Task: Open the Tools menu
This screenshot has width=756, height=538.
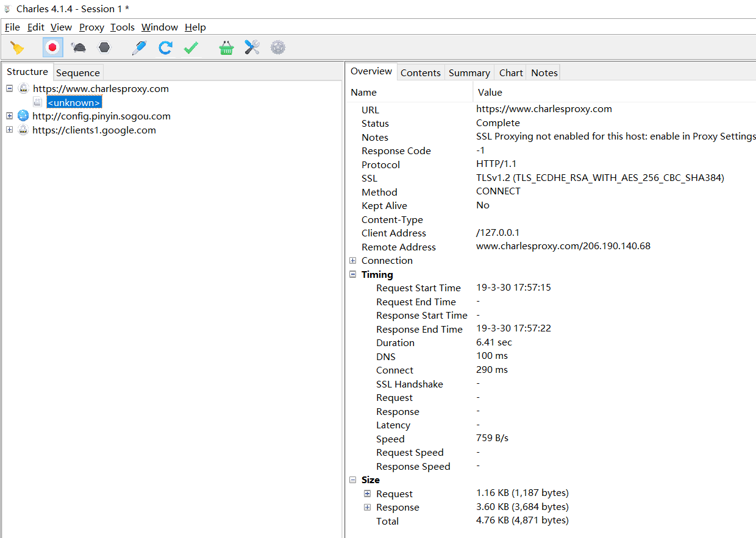Action: coord(123,27)
